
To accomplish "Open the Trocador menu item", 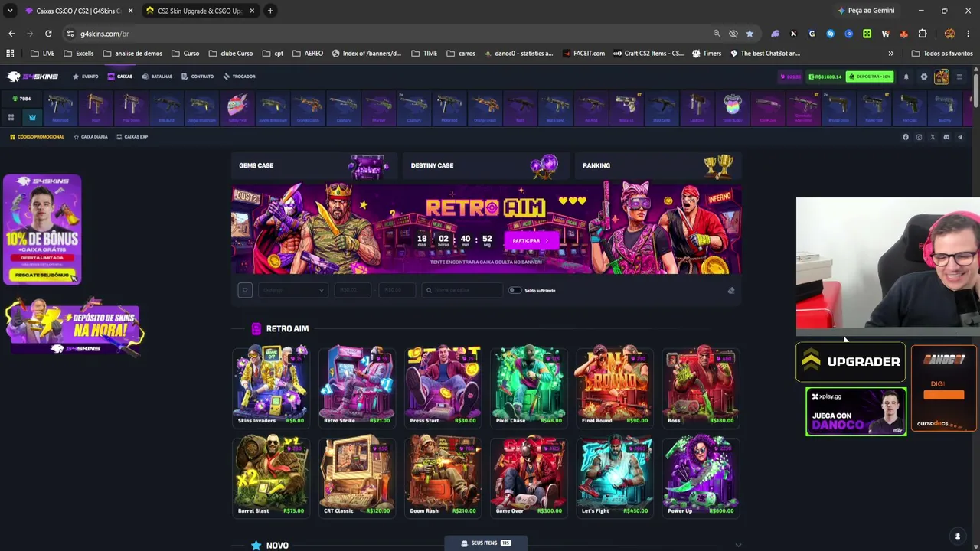I will coord(240,77).
